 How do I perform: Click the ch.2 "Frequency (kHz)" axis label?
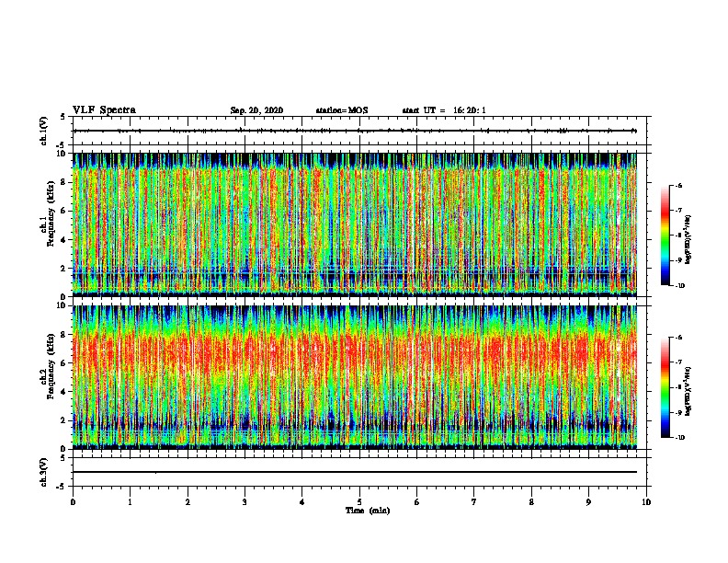coord(51,365)
